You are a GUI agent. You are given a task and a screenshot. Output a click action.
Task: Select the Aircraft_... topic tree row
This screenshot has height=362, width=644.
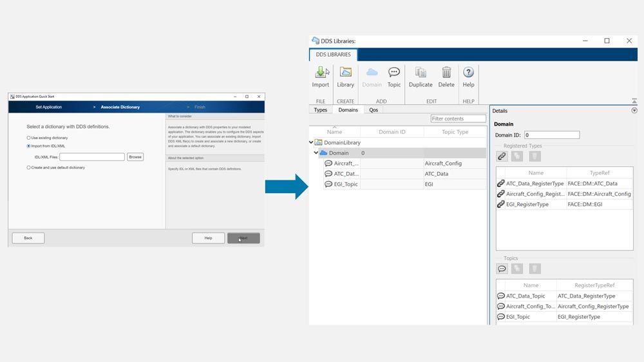tap(404, 163)
